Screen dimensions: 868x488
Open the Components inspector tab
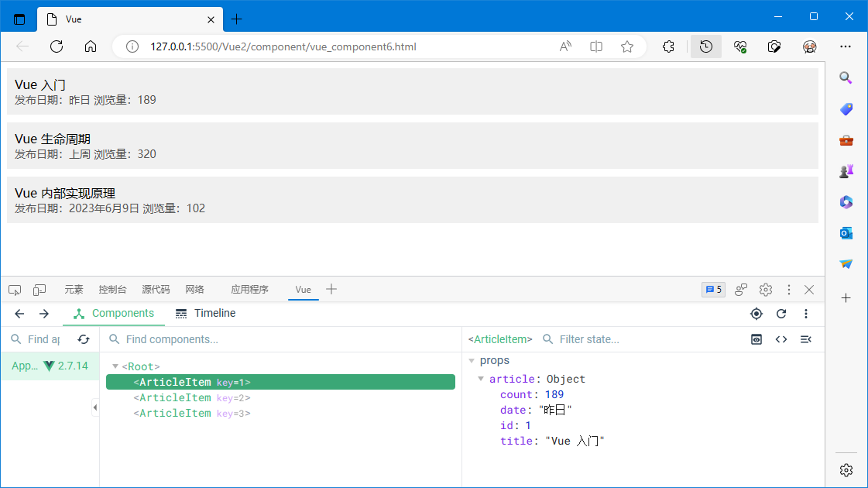point(114,314)
